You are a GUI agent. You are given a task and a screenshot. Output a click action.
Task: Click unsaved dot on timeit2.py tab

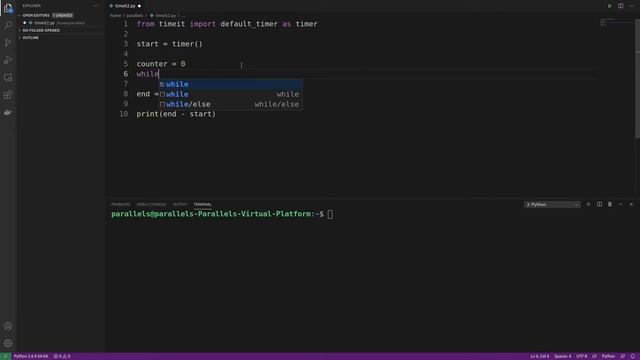[x=140, y=6]
